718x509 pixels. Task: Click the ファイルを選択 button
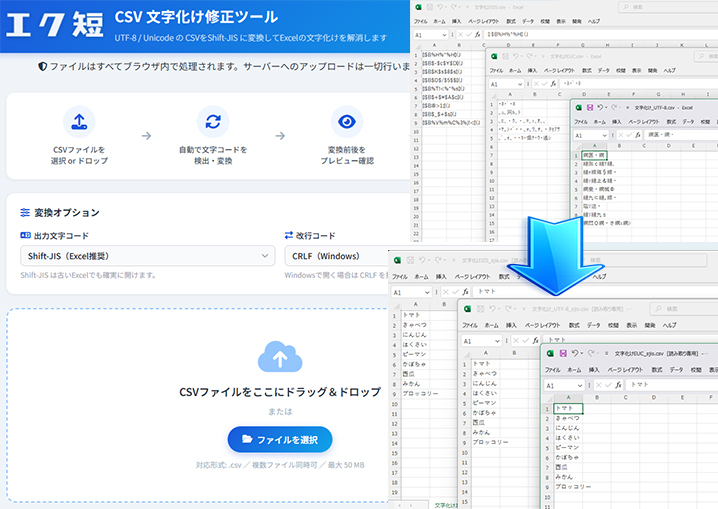click(280, 439)
